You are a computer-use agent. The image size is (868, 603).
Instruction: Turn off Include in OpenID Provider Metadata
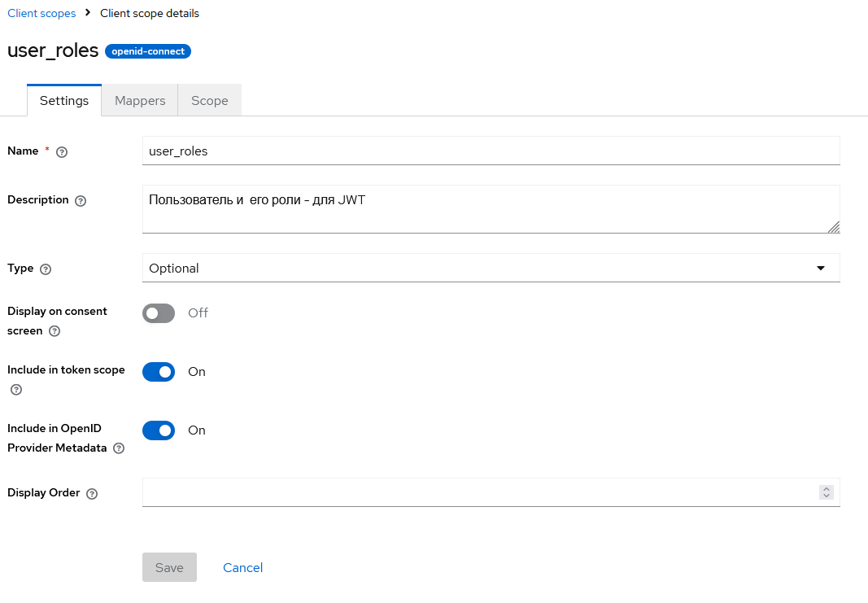pos(159,430)
